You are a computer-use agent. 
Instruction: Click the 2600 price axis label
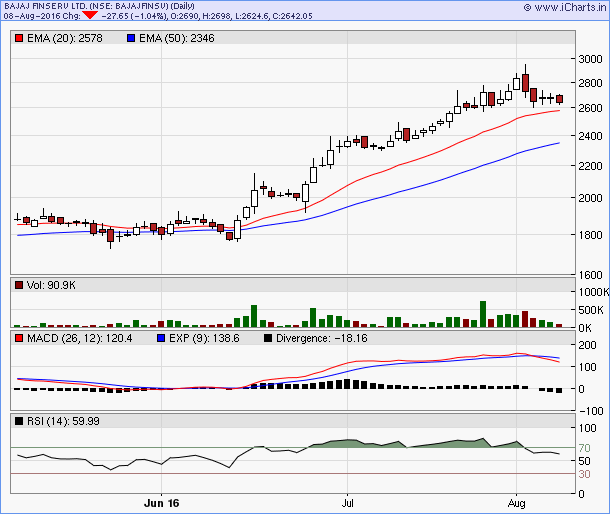590,108
